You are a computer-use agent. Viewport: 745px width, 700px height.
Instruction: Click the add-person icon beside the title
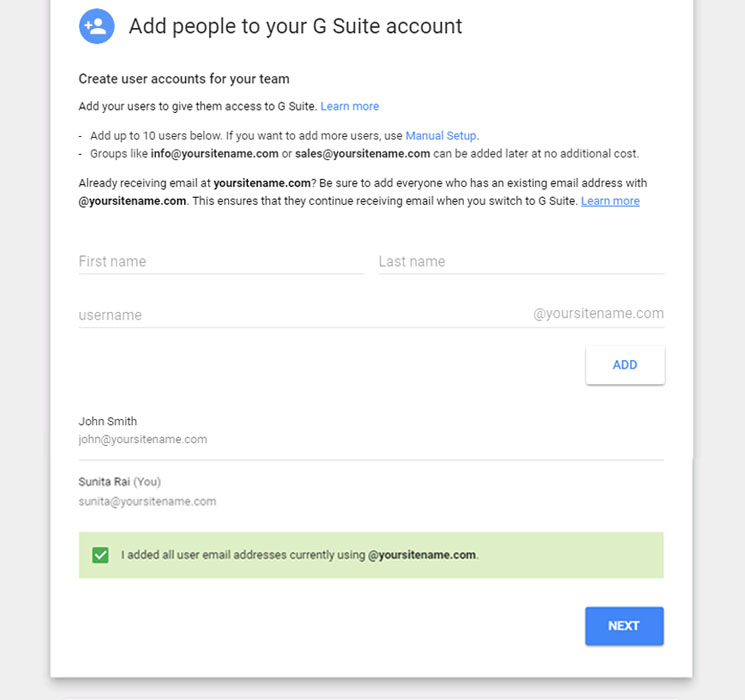[x=96, y=26]
